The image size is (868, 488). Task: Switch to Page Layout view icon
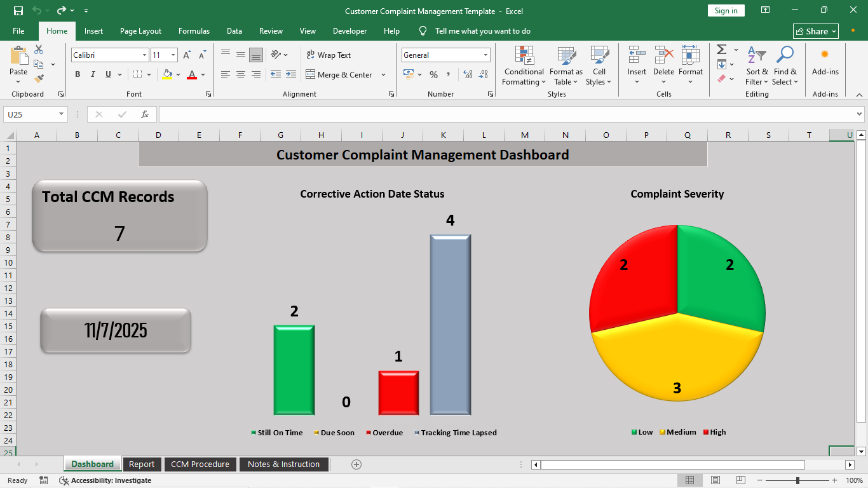[x=715, y=480]
